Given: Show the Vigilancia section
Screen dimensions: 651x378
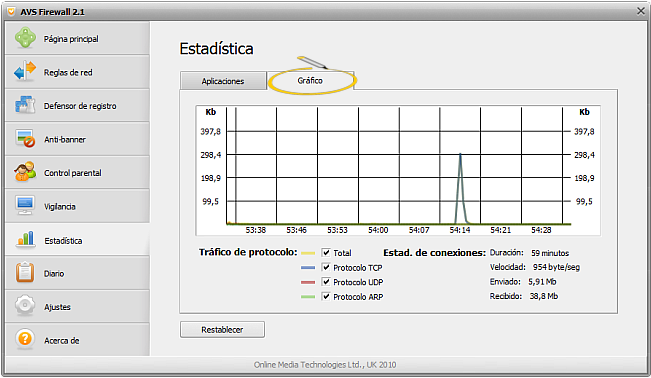Looking at the screenshot, I should point(77,206).
